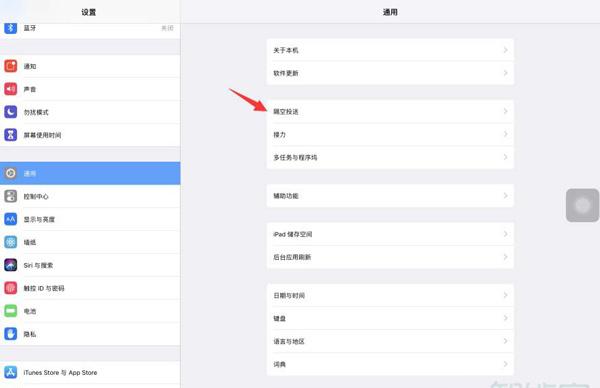Select the 触控 ID 与密码 fingerprint icon
Viewport: 600px width, 388px height.
pos(11,288)
